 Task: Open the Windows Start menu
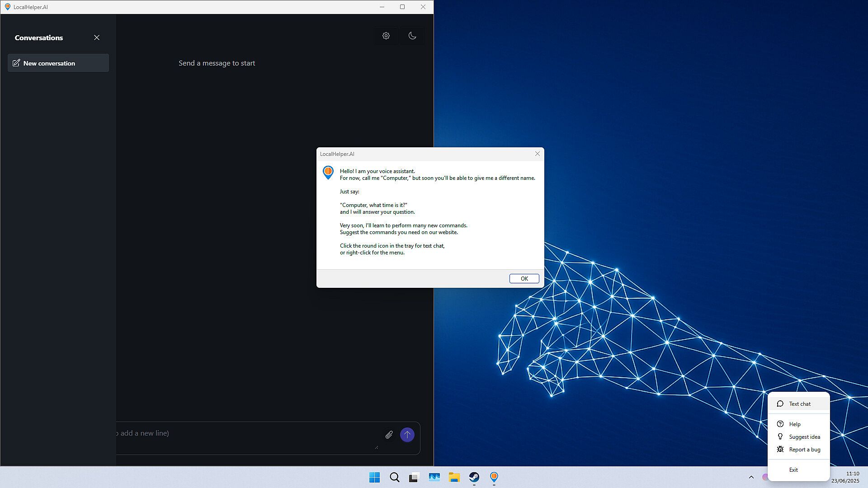pyautogui.click(x=374, y=477)
